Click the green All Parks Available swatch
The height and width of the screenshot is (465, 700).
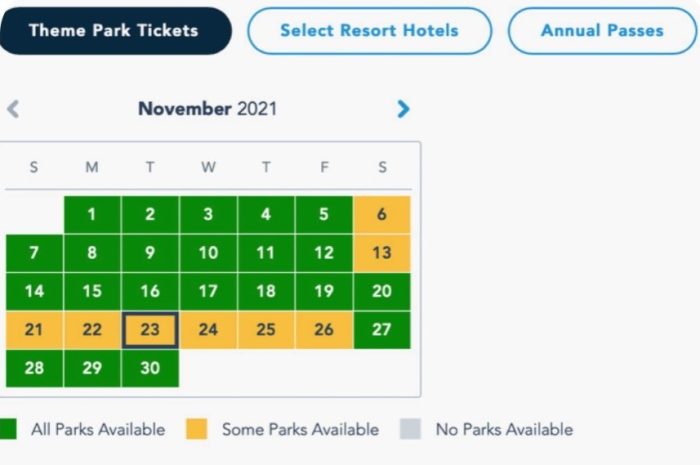[8, 430]
